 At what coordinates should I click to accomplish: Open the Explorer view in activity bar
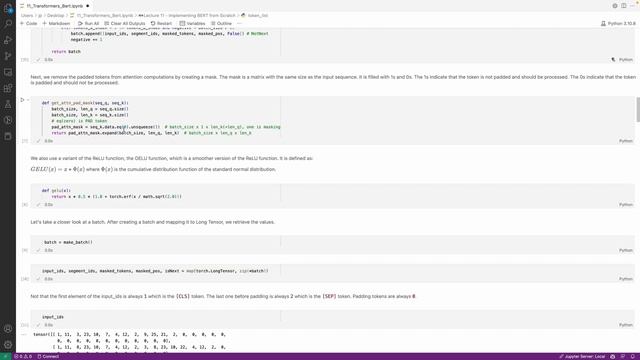pyautogui.click(x=8, y=8)
